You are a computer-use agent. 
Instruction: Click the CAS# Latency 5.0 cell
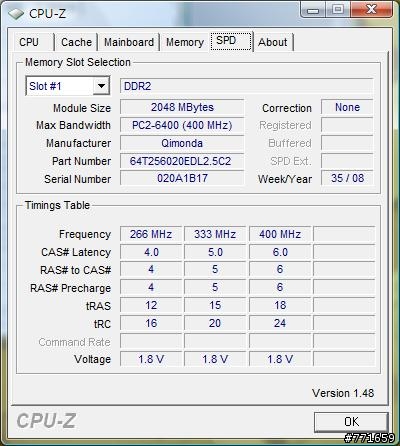[x=215, y=252]
